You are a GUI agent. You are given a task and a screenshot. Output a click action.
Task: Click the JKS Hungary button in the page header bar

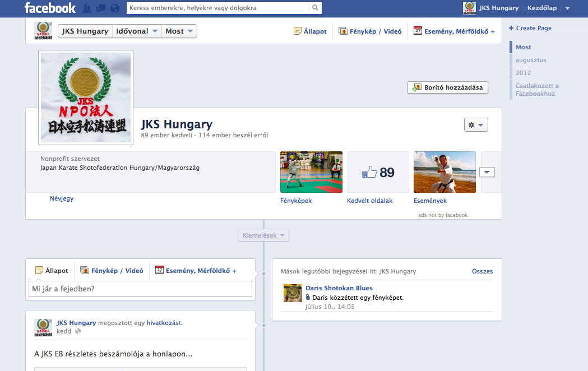click(85, 31)
